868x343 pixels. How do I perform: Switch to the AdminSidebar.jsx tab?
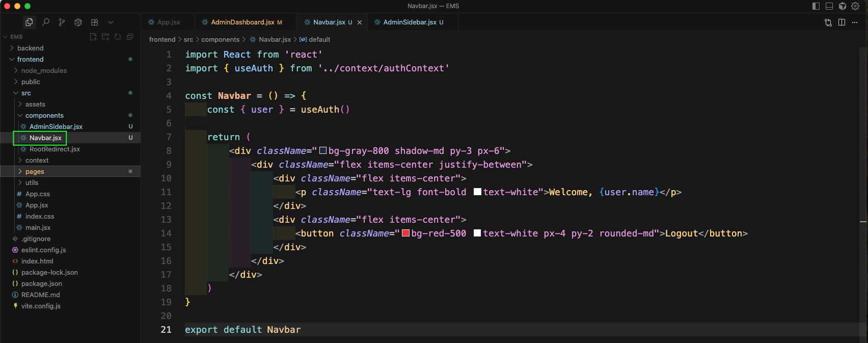pyautogui.click(x=413, y=22)
